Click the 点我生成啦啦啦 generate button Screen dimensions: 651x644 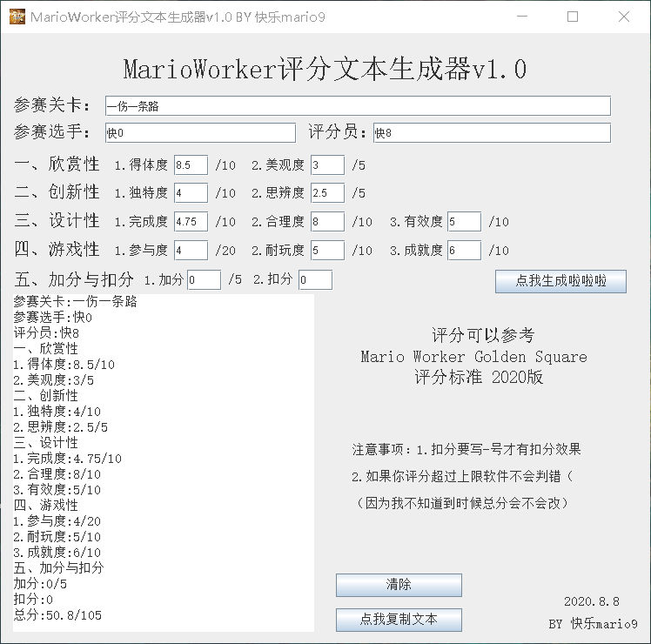coord(560,281)
